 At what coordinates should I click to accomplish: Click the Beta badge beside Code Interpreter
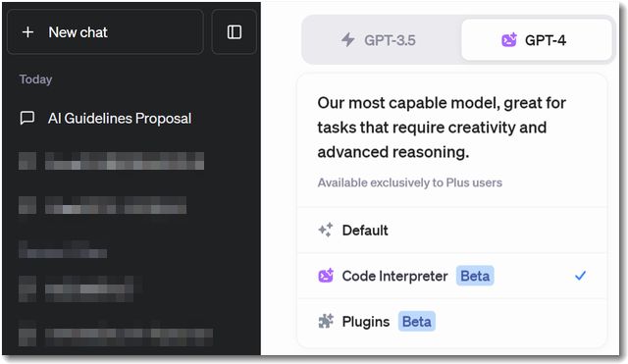pos(475,276)
